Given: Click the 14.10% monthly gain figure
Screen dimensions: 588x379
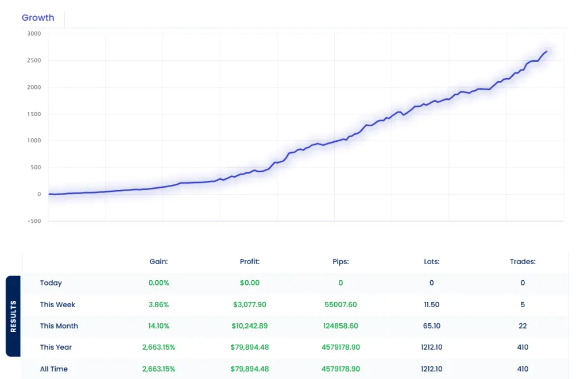Looking at the screenshot, I should 158,326.
